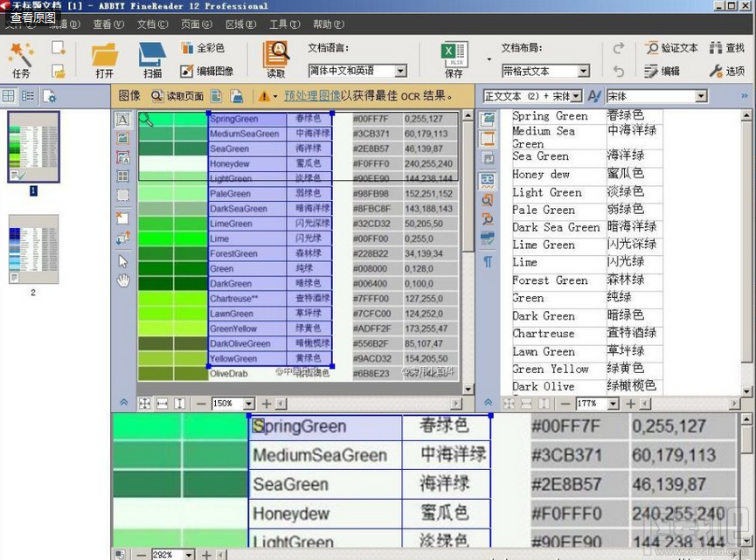This screenshot has width=756, height=560.
Task: Open the document language dropdown
Action: click(x=402, y=71)
